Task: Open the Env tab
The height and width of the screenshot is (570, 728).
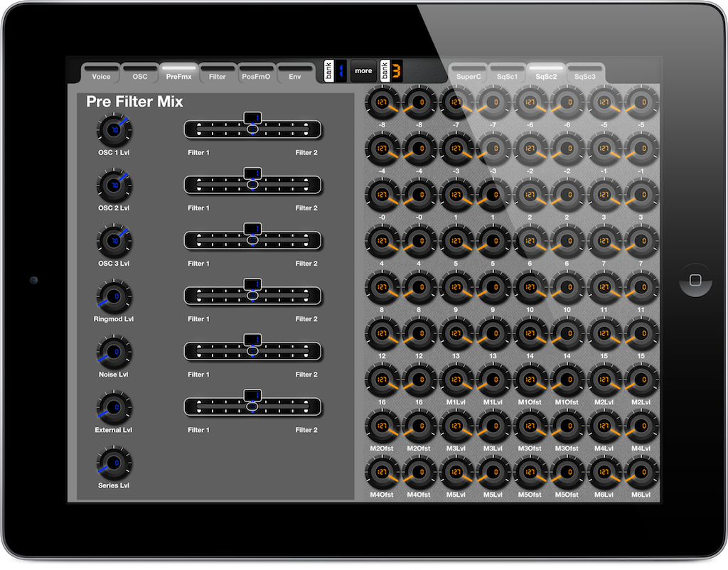Action: pos(295,75)
